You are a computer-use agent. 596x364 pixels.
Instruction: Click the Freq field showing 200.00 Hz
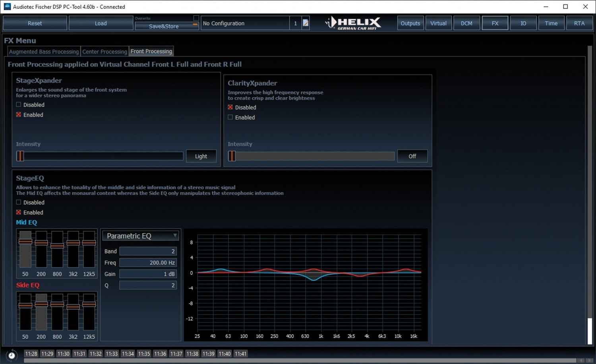(x=148, y=262)
